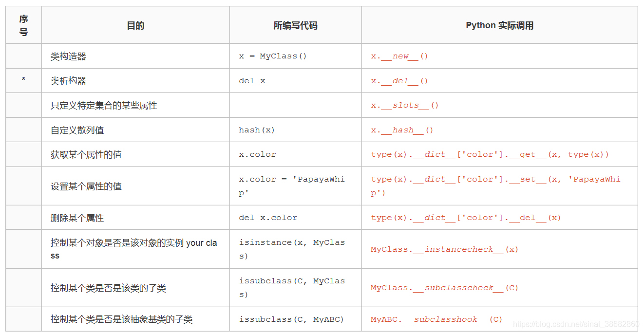This screenshot has width=644, height=333.
Task: Click the del x.color code cell
Action: tap(295, 218)
